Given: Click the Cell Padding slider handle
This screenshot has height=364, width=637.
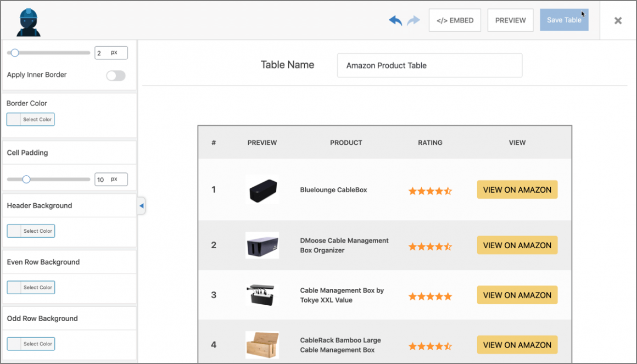Looking at the screenshot, I should tap(26, 179).
